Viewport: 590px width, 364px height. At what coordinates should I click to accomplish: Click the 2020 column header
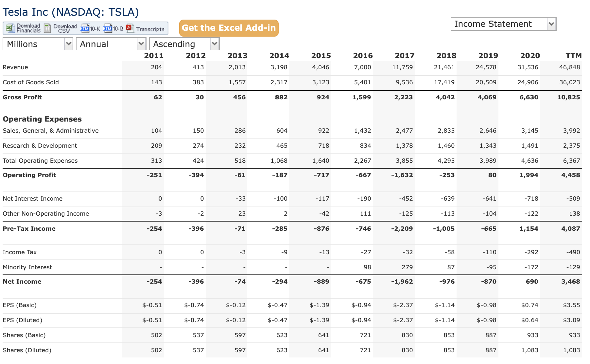pos(530,56)
